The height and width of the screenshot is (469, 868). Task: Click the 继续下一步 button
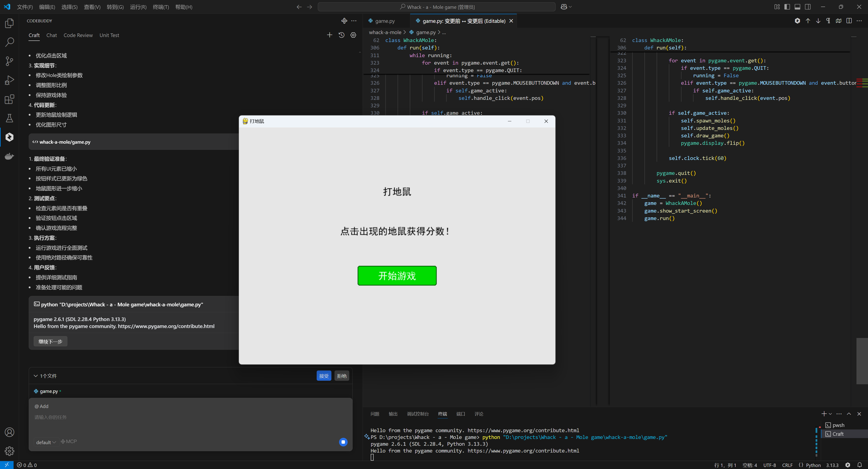[x=50, y=341]
